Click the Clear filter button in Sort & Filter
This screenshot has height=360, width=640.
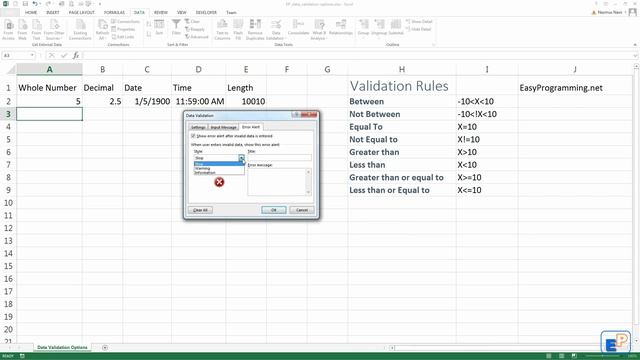tap(192, 21)
